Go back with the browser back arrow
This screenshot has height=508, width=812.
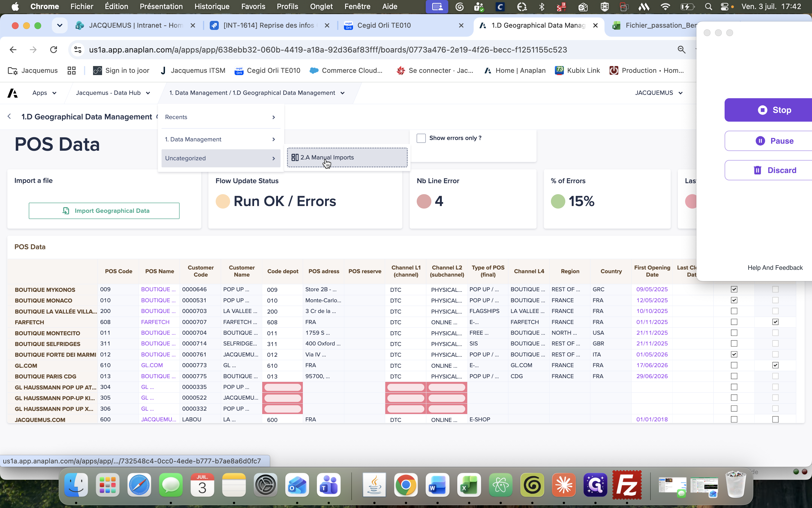tap(13, 50)
